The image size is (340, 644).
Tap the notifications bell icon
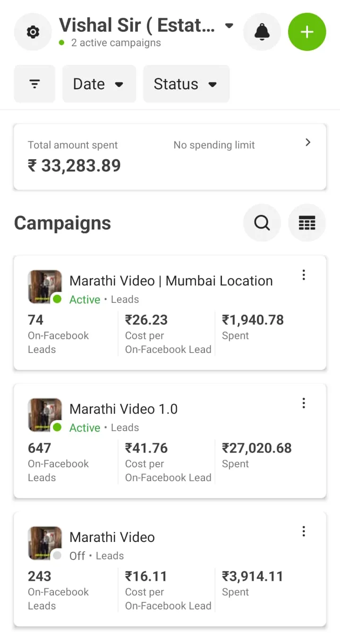(262, 32)
